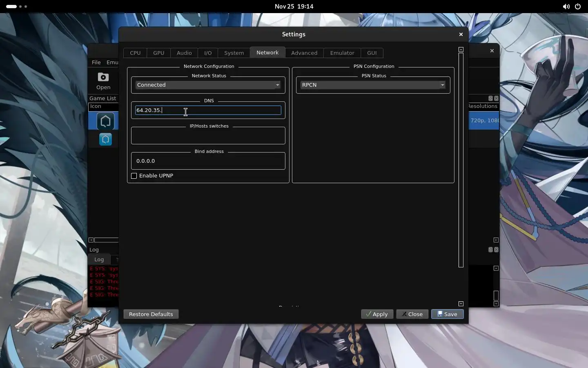Select the first game icon in list
This screenshot has width=588, height=368.
(105, 121)
